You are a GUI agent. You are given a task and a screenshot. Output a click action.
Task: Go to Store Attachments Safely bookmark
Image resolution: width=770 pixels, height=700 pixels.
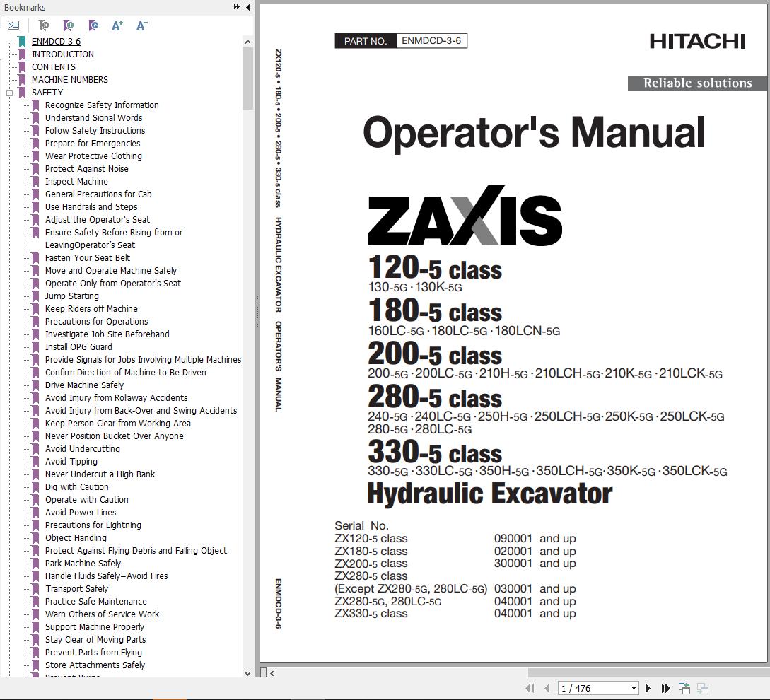click(95, 665)
